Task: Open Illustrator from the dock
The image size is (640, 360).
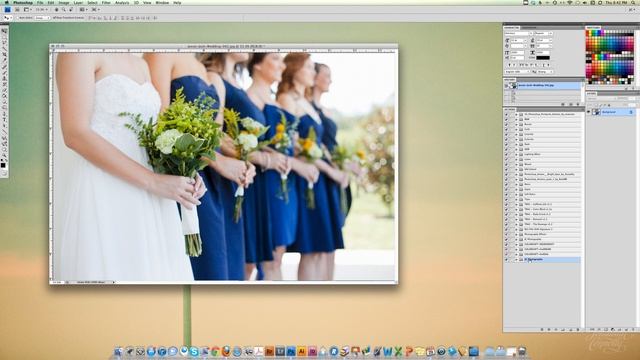Action: 302,351
